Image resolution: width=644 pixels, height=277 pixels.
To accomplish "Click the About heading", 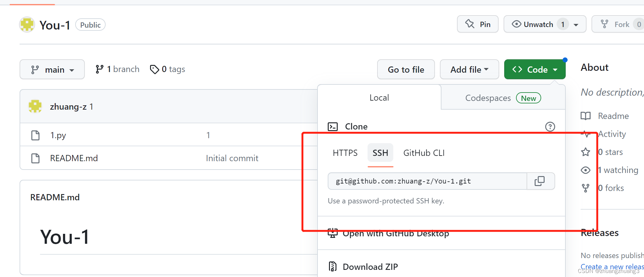I will pos(595,67).
